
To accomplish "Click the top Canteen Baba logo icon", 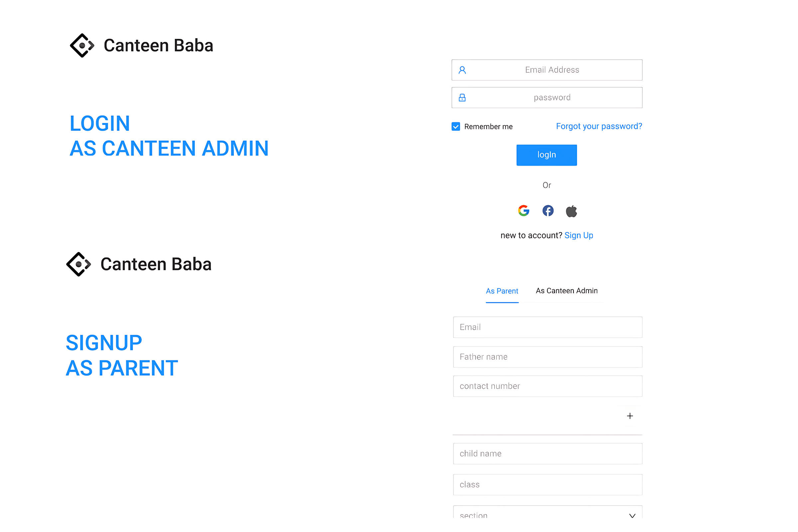I will (x=82, y=46).
